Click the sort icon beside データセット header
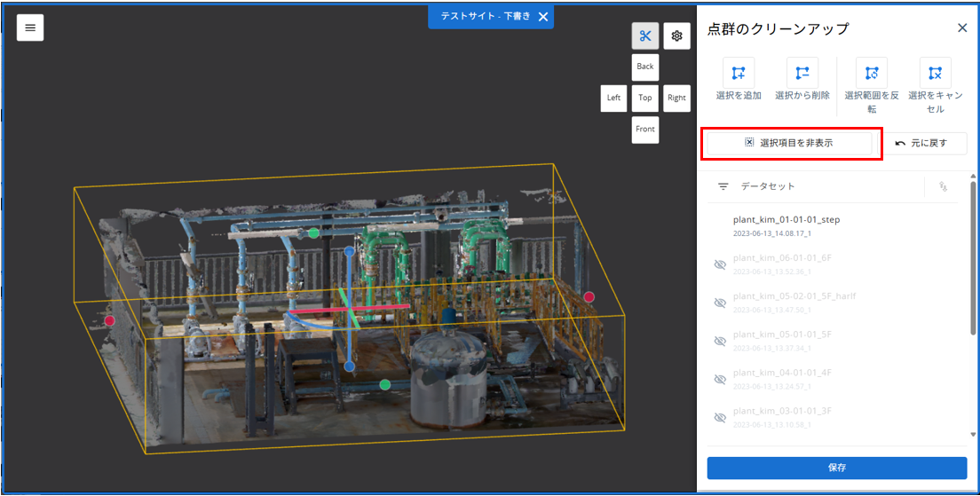This screenshot has height=496, width=980. point(943,186)
